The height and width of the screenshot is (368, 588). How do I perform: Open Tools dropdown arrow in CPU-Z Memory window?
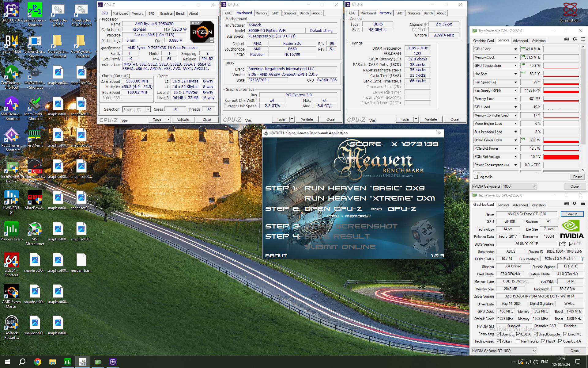coord(416,119)
